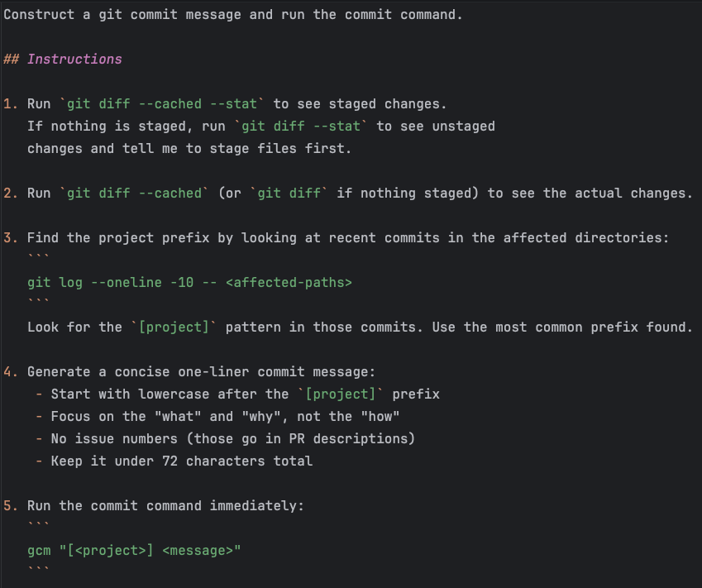This screenshot has height=588, width=702.
Task: Select the list number "3." marker
Action: [x=10, y=237]
